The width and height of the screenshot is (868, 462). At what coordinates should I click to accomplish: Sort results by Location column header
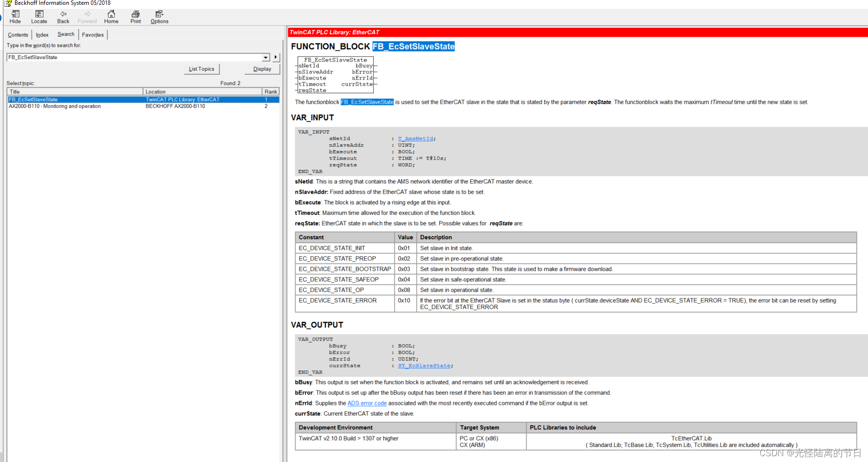(203, 92)
